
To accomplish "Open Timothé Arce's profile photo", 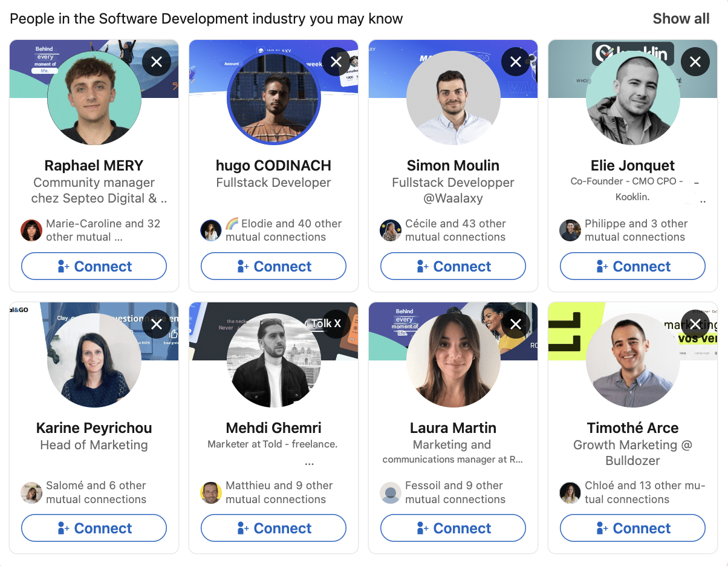I will [632, 359].
